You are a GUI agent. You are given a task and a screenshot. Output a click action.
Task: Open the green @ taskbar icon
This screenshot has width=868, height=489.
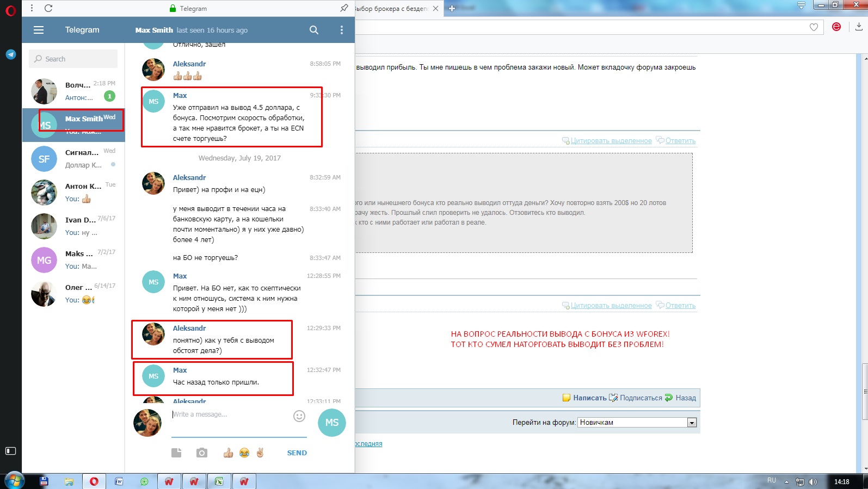(144, 481)
